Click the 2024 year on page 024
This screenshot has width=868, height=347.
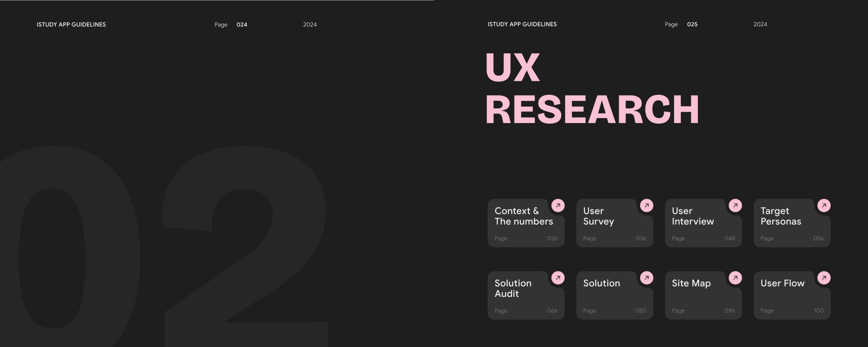[x=310, y=24]
